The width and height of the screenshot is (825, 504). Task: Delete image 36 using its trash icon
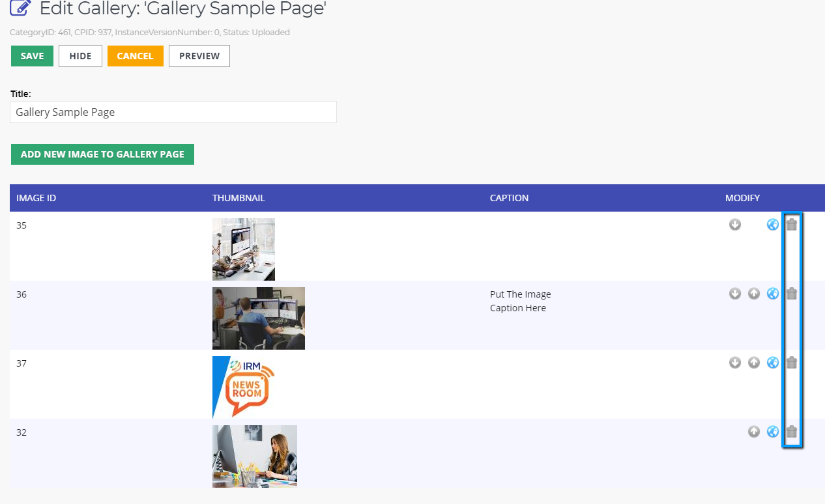click(x=792, y=294)
